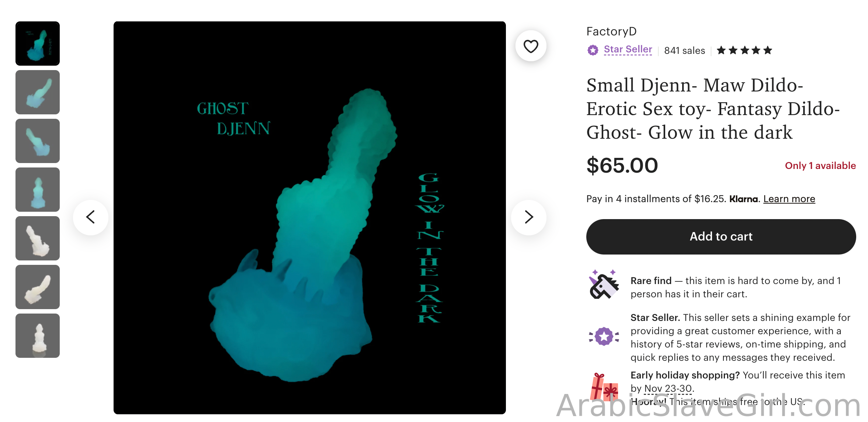Open the Star Seller link
868x422 pixels.
point(628,49)
